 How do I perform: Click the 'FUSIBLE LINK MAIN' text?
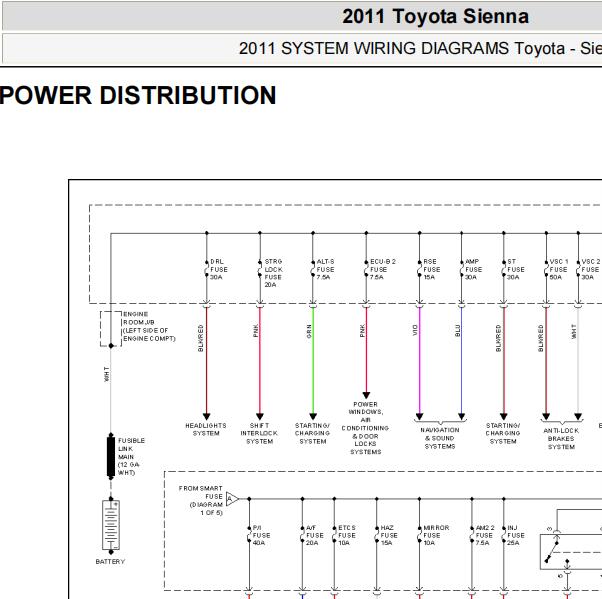pyautogui.click(x=131, y=457)
